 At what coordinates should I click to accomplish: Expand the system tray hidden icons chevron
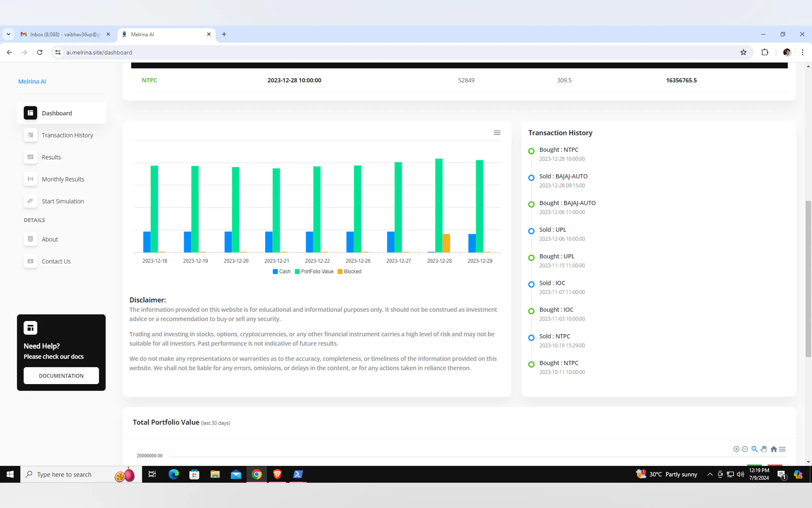(710, 474)
